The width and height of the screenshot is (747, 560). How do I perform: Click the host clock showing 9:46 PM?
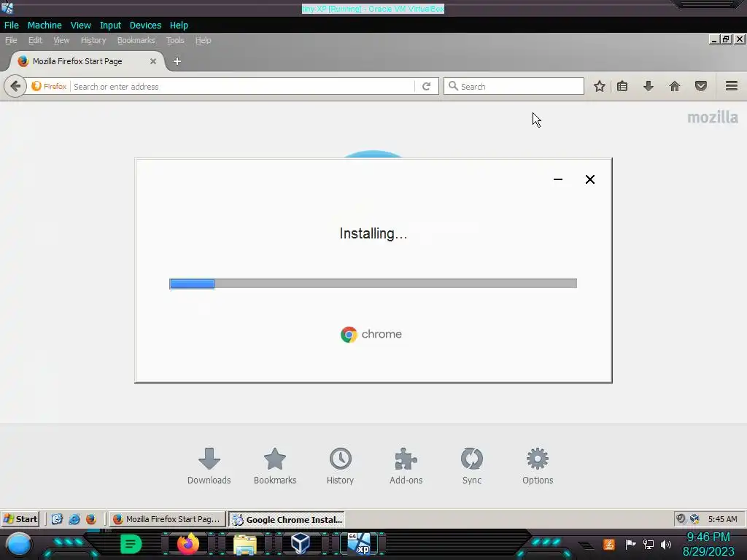pyautogui.click(x=708, y=537)
